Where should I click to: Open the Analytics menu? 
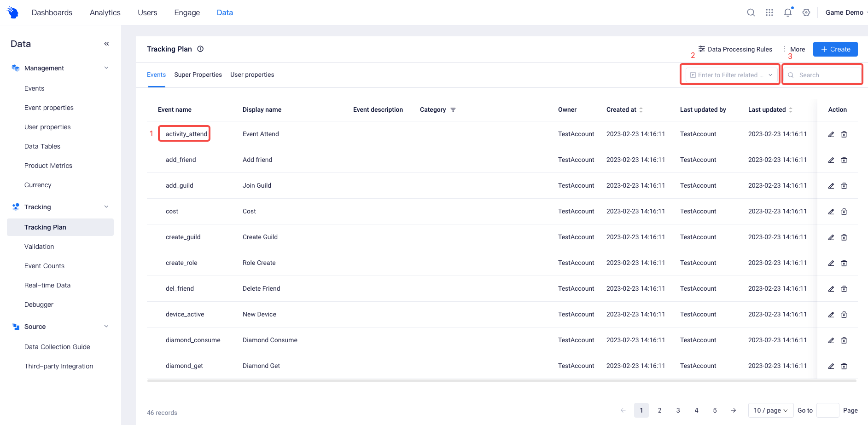(x=105, y=12)
